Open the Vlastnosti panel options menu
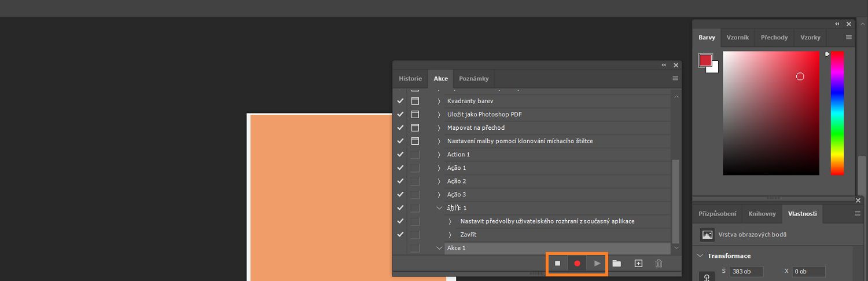 coord(858,213)
